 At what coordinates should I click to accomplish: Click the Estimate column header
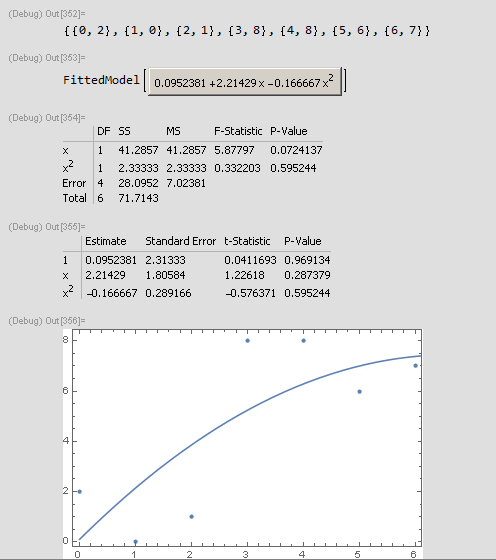[105, 241]
